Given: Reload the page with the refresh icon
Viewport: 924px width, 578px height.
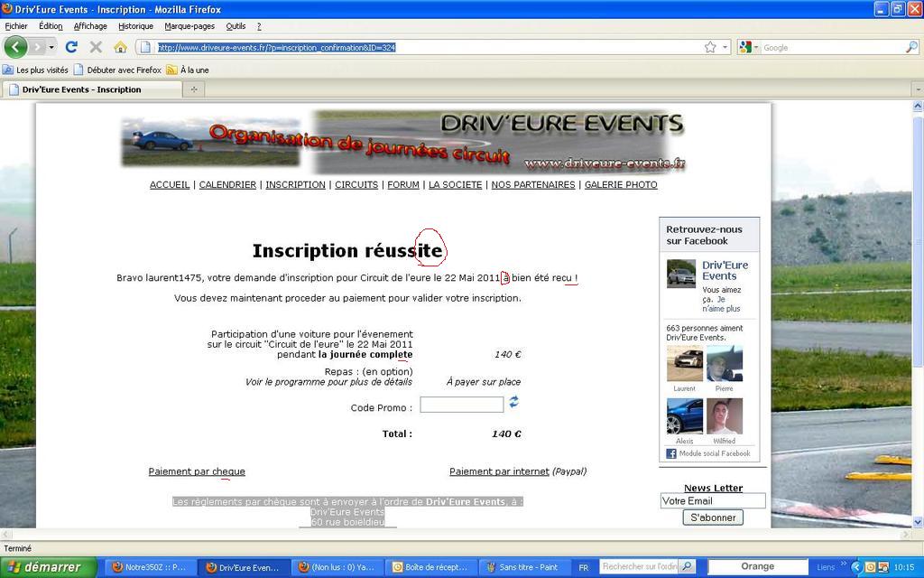Looking at the screenshot, I should 72,47.
